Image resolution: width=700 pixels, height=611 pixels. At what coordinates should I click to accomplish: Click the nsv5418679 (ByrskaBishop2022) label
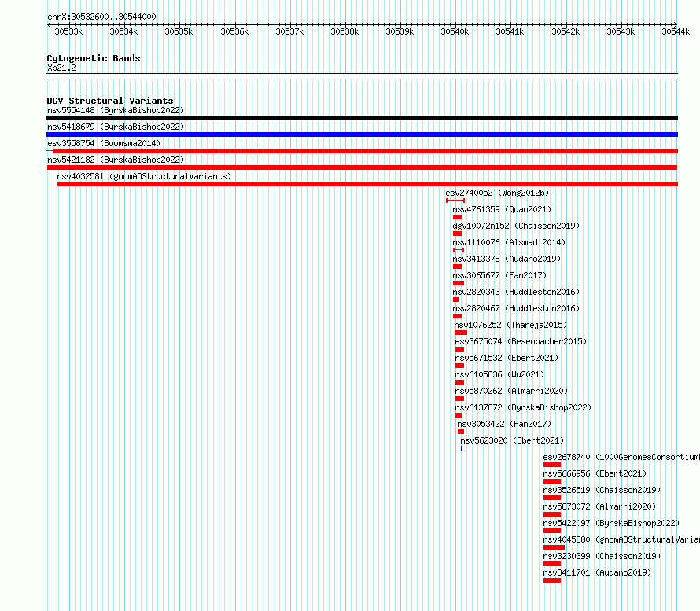116,127
